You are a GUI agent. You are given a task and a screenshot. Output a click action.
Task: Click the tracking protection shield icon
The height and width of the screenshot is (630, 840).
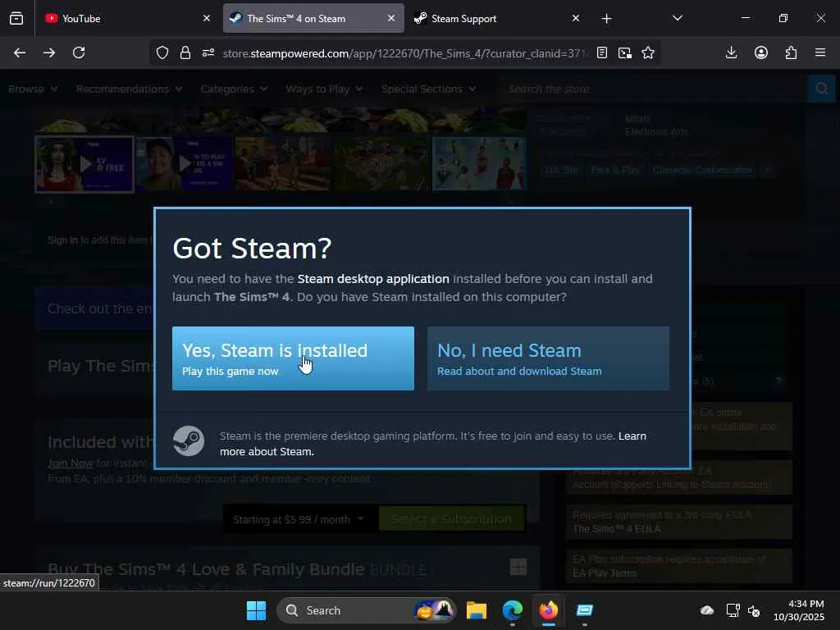tap(162, 52)
